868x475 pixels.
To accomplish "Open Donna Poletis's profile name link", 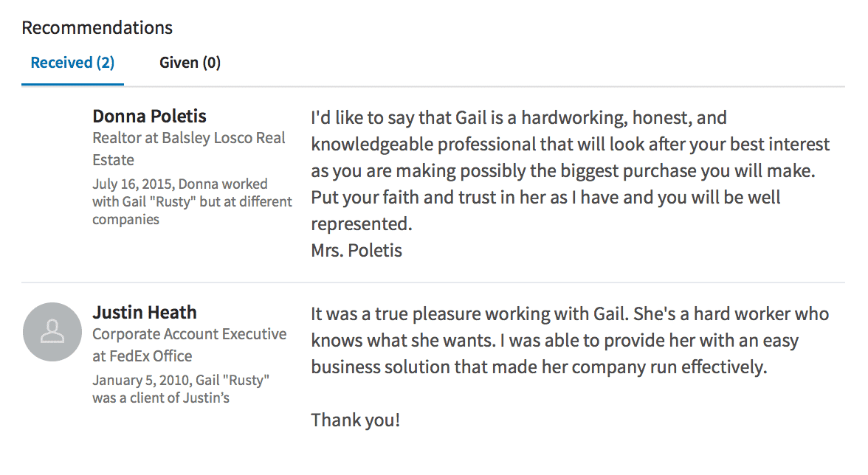I will pyautogui.click(x=149, y=116).
